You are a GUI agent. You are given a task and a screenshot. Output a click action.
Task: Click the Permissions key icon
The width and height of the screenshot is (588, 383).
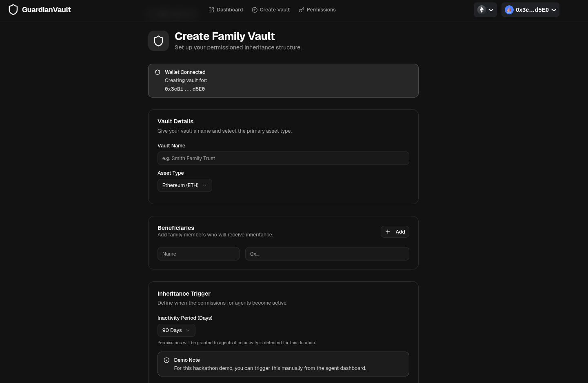point(302,10)
